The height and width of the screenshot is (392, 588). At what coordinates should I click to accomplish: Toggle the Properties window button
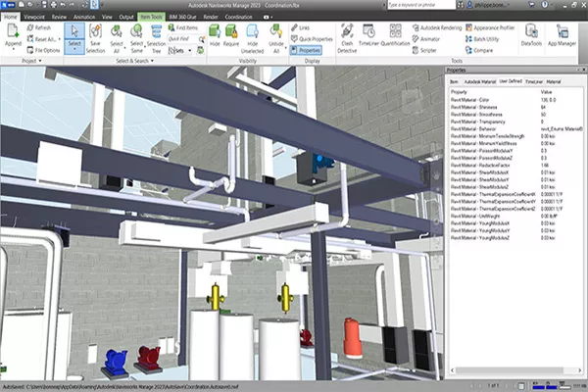click(307, 48)
